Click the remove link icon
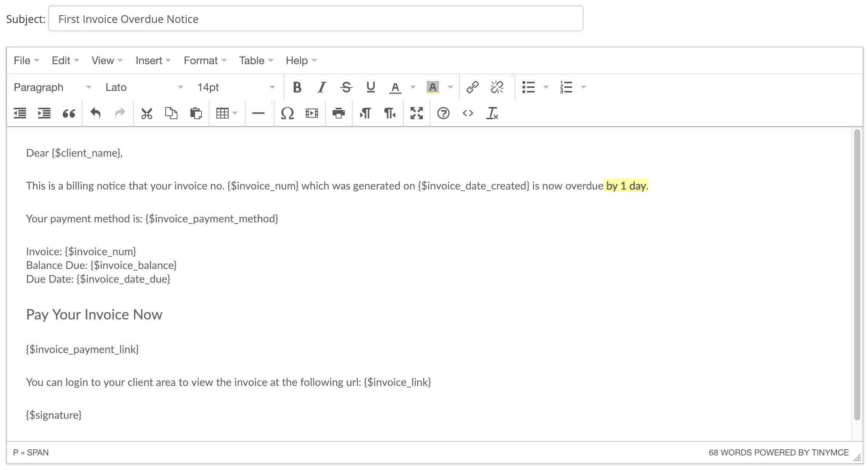The width and height of the screenshot is (868, 470). [497, 87]
